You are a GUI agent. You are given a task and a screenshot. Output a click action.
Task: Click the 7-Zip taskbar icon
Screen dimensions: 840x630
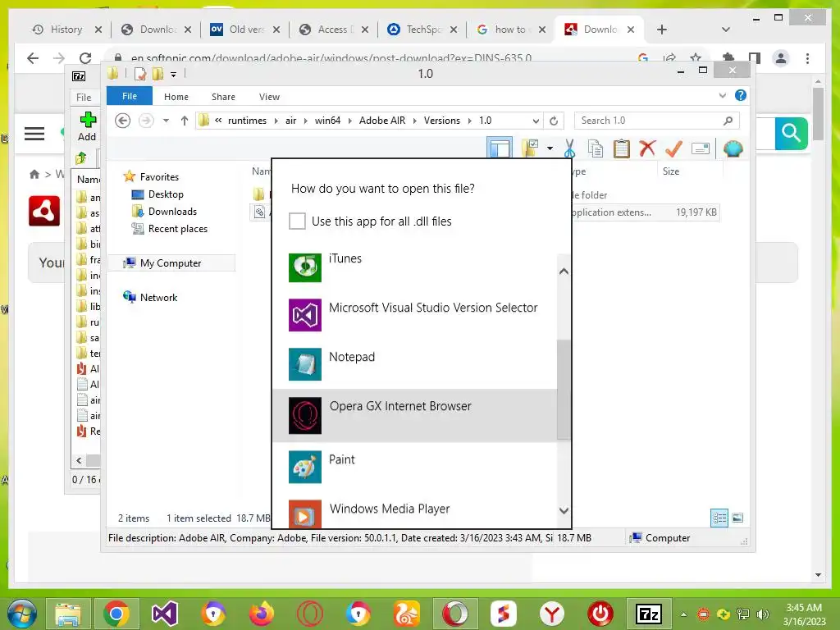(649, 614)
